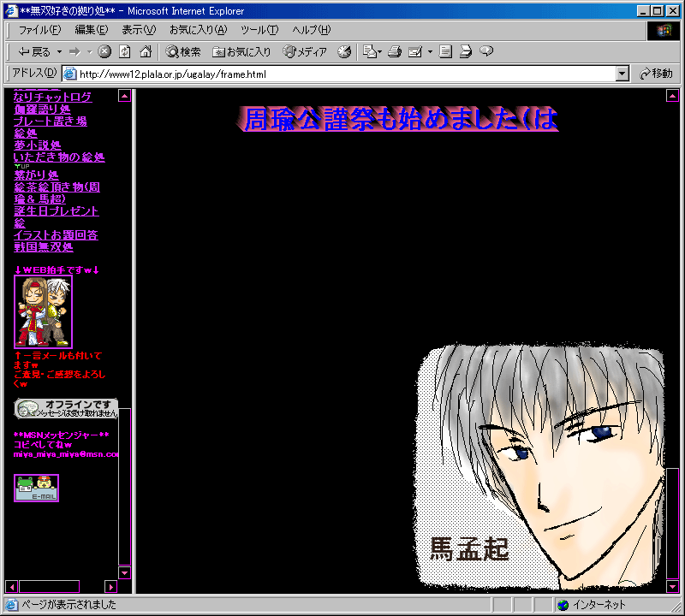
Task: Open the プレート置き場 link
Action: (x=51, y=121)
